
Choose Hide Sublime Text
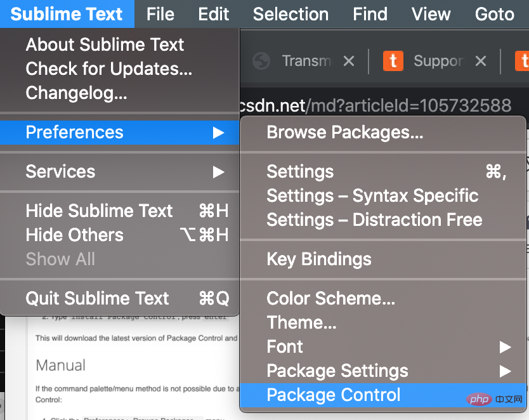point(120,211)
